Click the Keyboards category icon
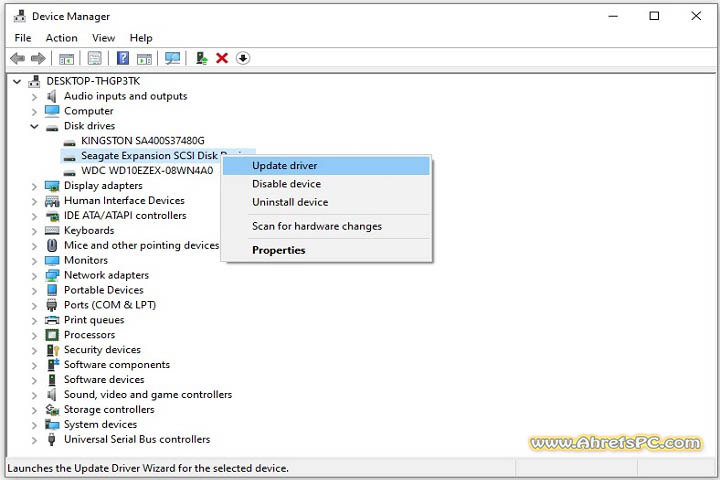 pyautogui.click(x=52, y=231)
